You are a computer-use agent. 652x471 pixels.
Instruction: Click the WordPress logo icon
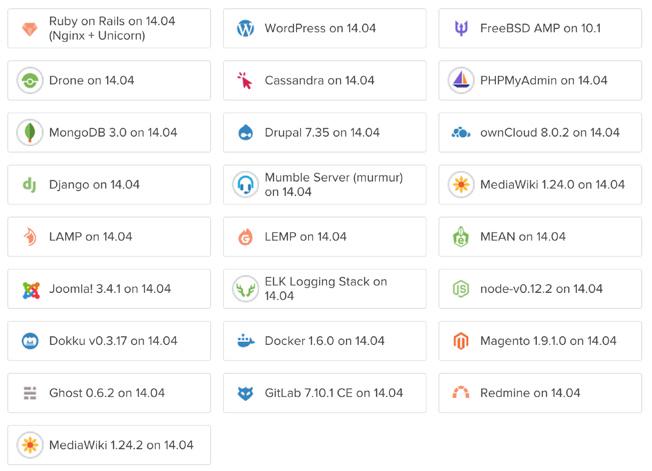tap(245, 29)
